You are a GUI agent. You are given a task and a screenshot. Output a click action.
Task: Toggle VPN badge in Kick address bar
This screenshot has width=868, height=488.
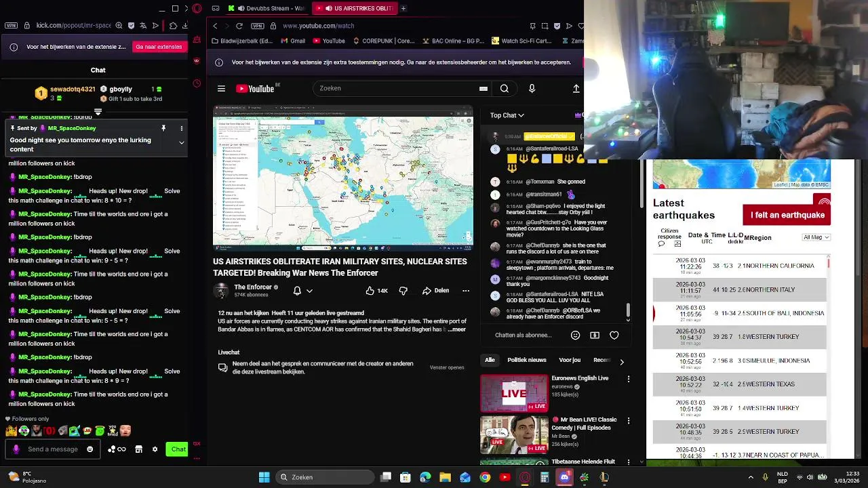coord(11,26)
